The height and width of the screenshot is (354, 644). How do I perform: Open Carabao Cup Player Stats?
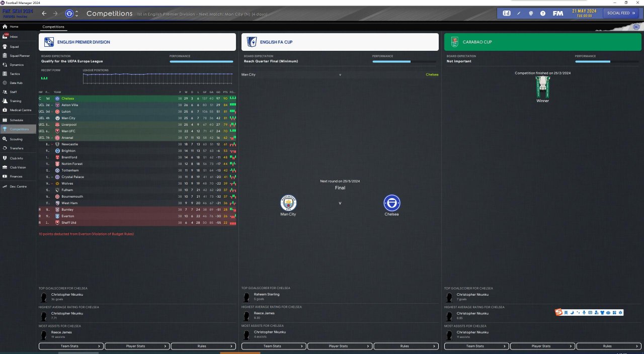tap(542, 346)
